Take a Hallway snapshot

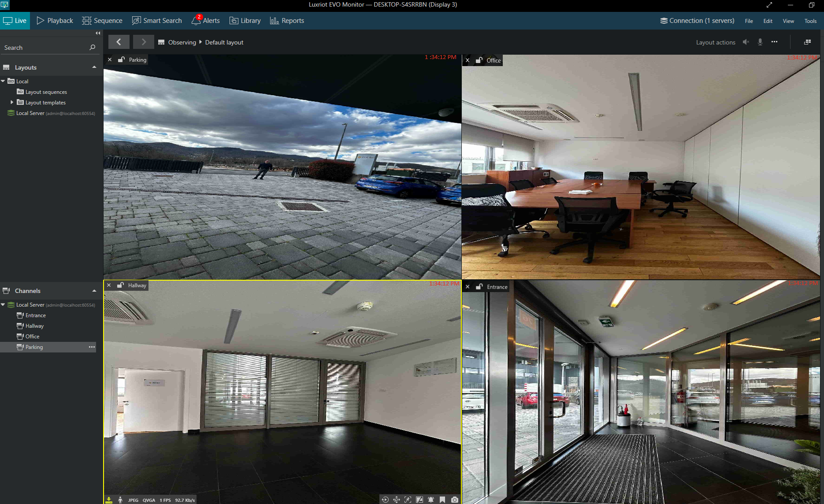point(455,500)
